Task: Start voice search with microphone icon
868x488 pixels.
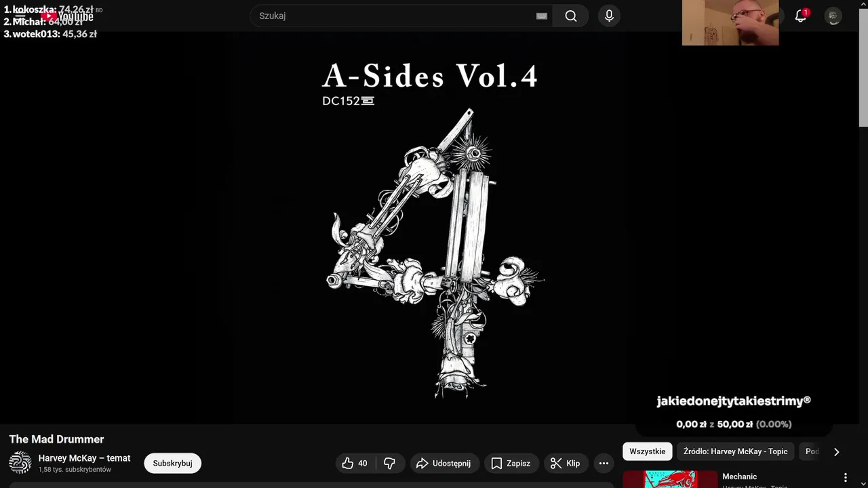Action: pyautogui.click(x=609, y=16)
